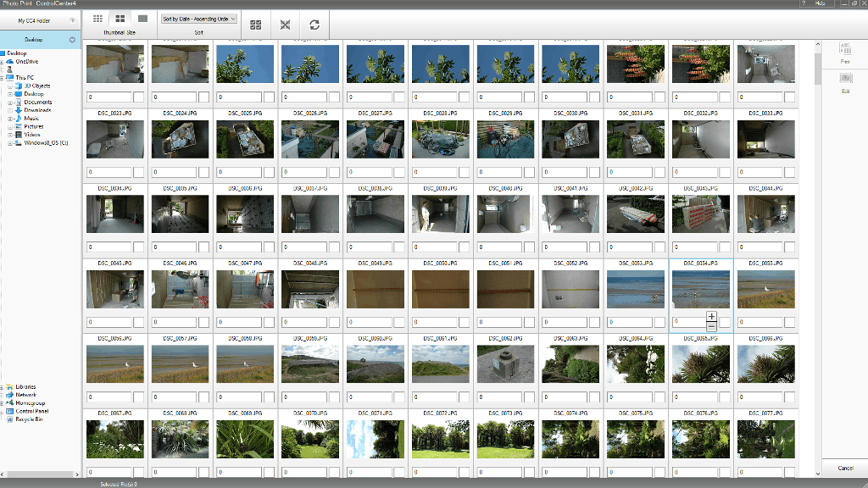Tick the checkbox under DSC_0053.JPG
The image size is (868, 488).
point(659,322)
